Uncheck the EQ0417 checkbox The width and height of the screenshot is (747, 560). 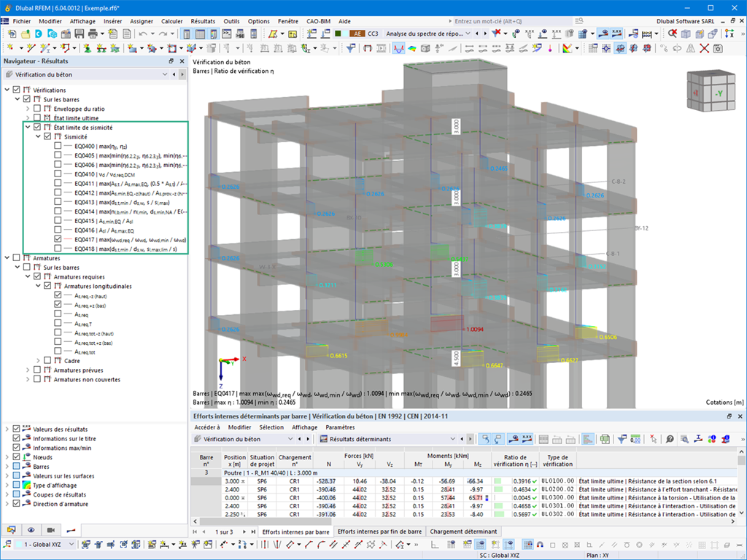click(58, 239)
